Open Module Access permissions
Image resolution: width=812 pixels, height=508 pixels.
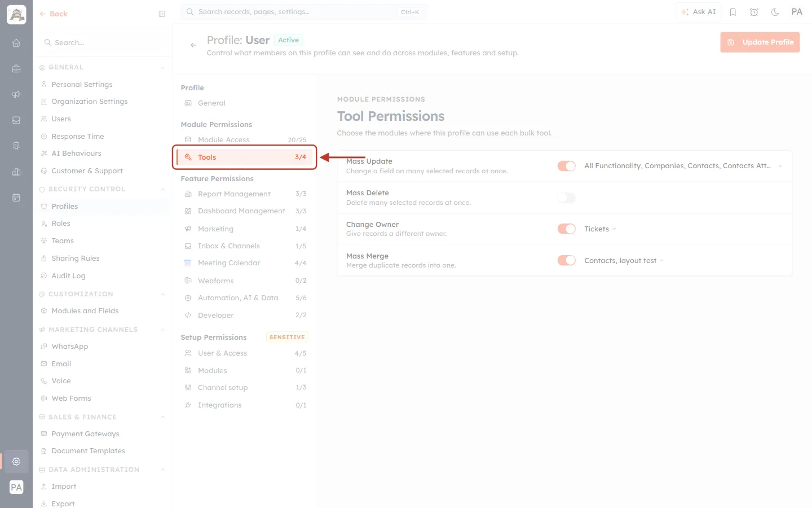coord(245,140)
